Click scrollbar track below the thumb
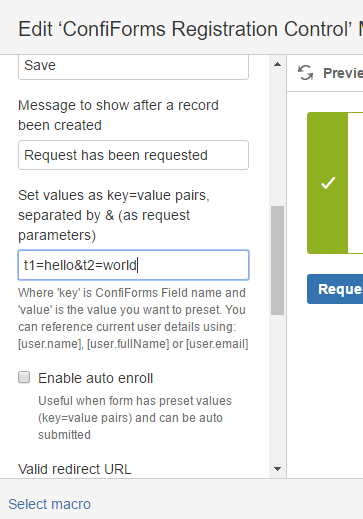363x519 pixels. click(277, 388)
